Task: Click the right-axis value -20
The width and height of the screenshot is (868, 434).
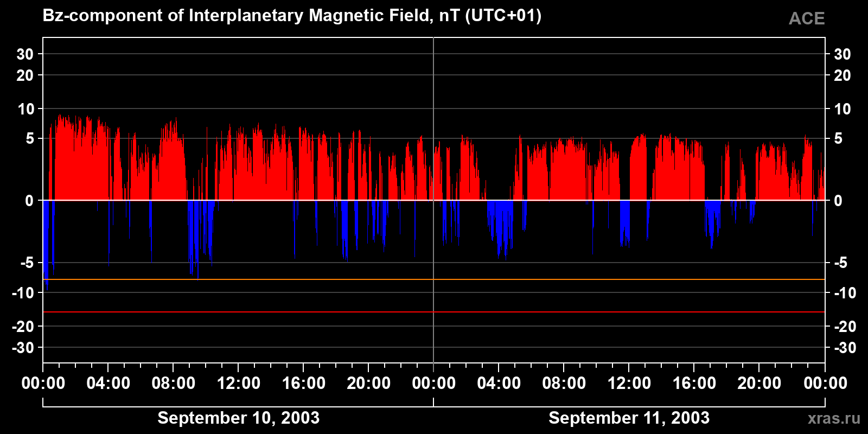Action: click(x=845, y=327)
